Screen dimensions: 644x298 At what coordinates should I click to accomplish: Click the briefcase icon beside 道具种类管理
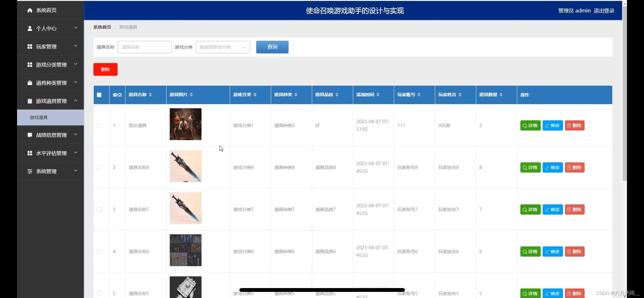(30, 83)
